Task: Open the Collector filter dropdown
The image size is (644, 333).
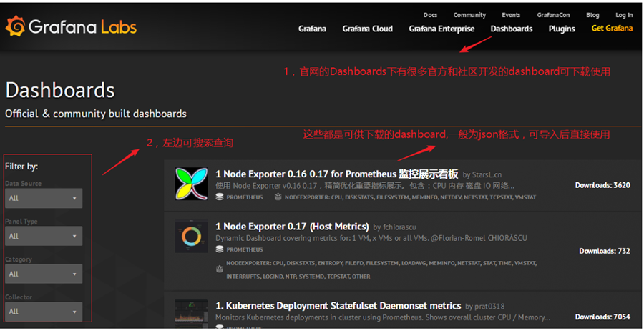Action: (x=44, y=312)
